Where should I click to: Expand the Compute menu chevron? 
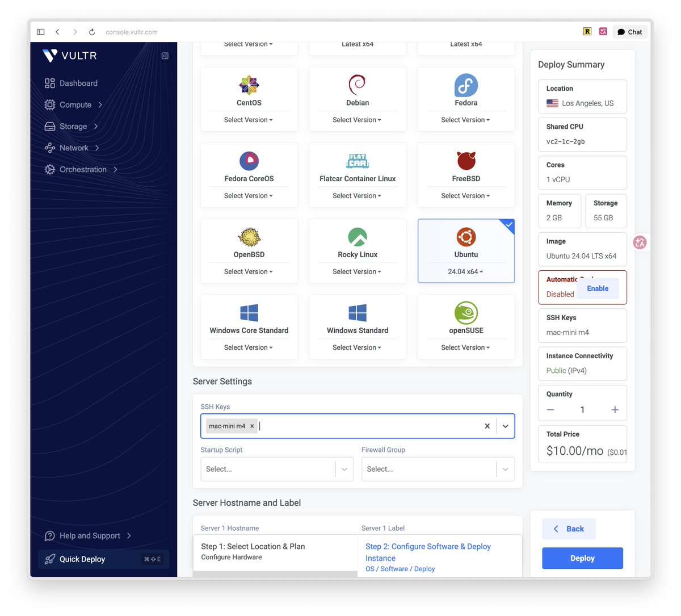click(x=100, y=105)
